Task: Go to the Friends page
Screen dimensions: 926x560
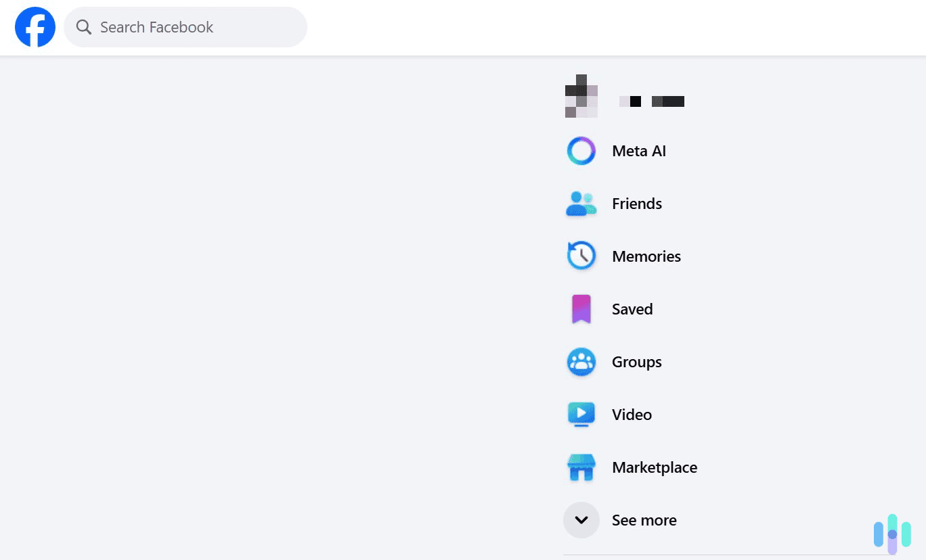Action: 636,203
